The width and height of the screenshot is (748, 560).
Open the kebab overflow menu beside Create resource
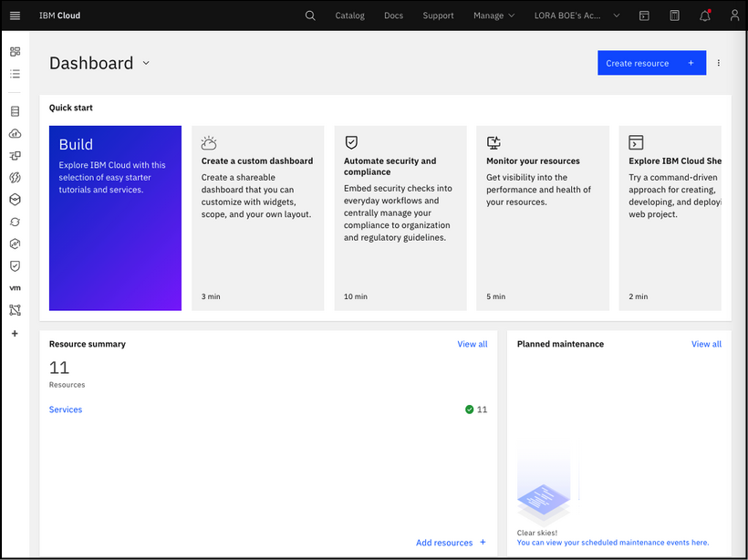719,62
